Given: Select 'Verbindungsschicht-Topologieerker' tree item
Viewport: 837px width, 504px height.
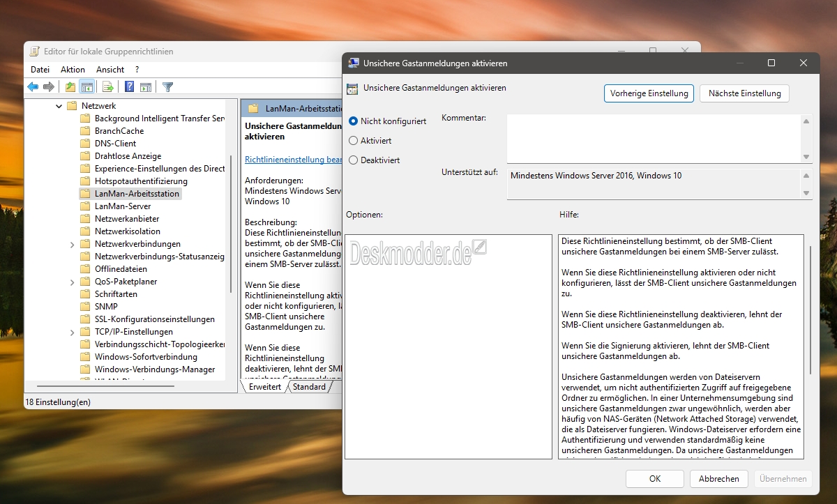Looking at the screenshot, I should (160, 344).
